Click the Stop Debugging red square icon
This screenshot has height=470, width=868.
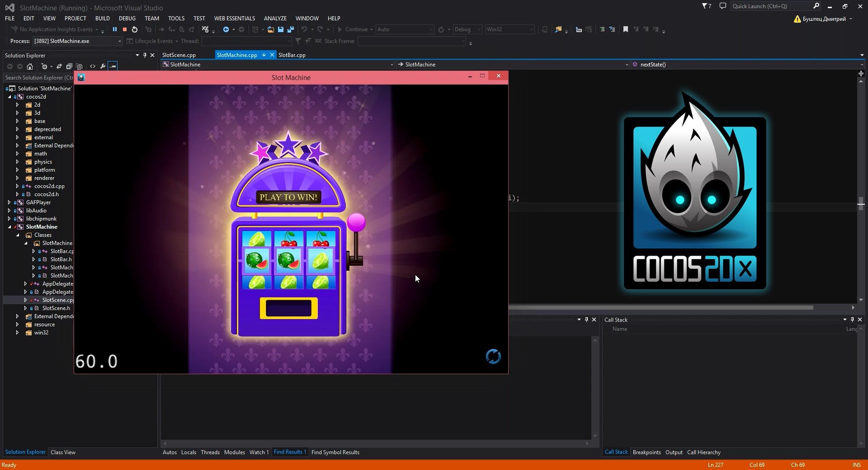tap(125, 29)
